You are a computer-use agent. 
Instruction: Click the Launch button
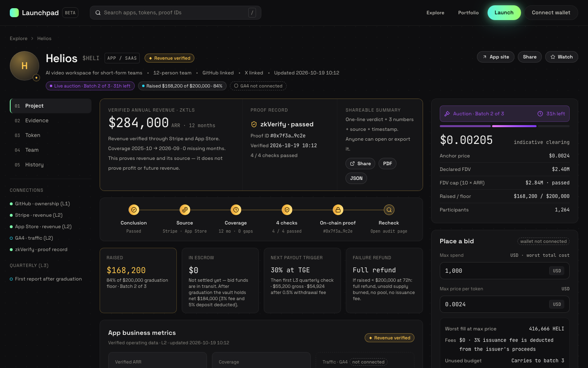pyautogui.click(x=504, y=13)
